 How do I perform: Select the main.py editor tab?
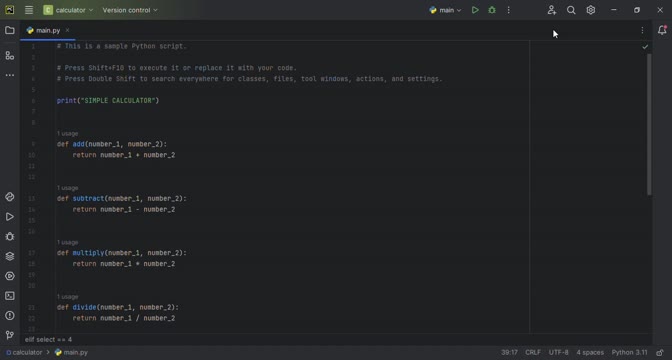click(48, 30)
